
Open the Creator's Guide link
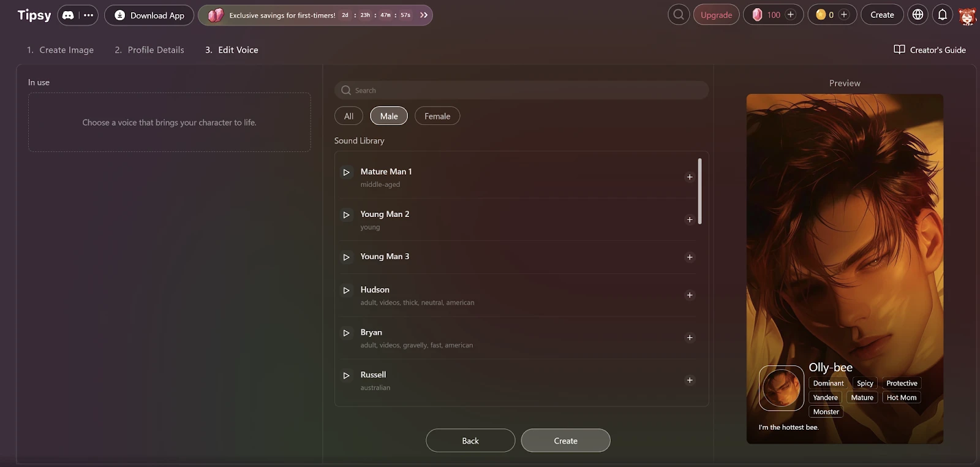[x=930, y=50]
